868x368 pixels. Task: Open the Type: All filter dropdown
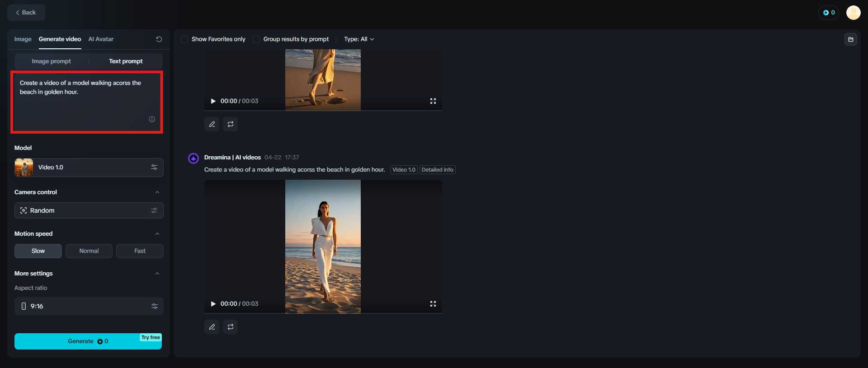point(359,39)
